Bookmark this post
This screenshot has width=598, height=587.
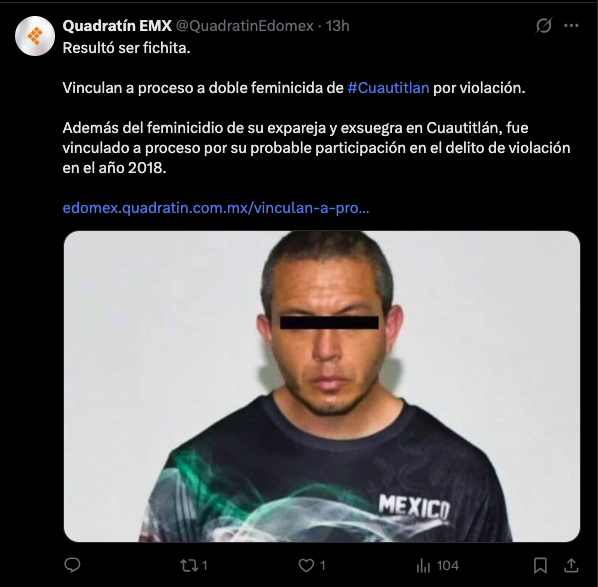(x=540, y=565)
